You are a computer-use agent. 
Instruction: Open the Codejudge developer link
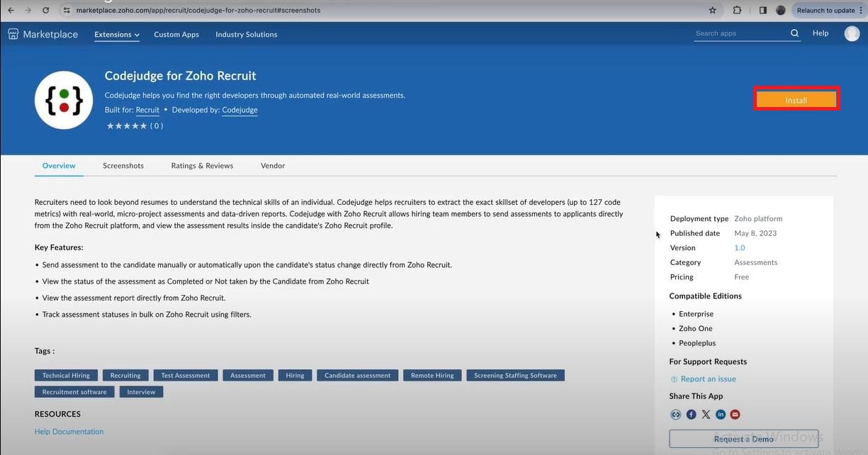pyautogui.click(x=239, y=110)
